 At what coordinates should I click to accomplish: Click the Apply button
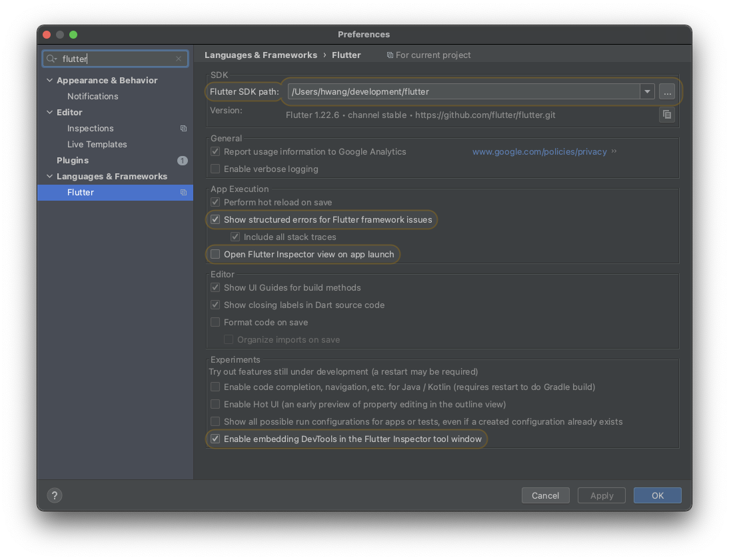602,495
